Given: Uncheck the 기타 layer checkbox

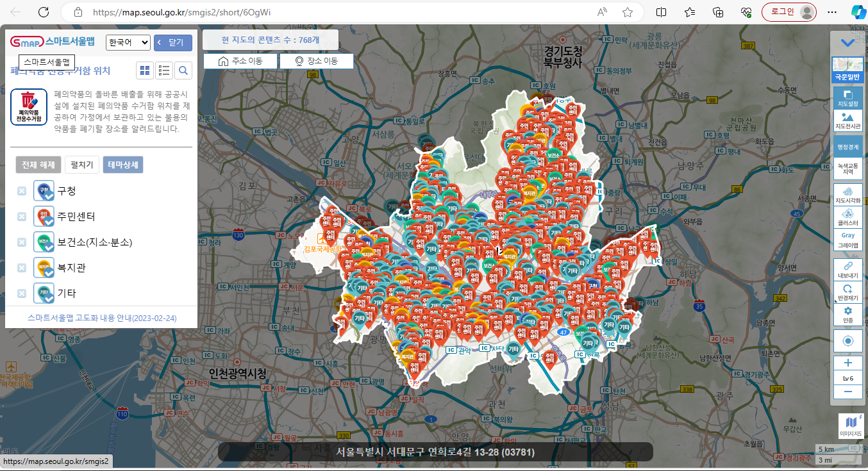Looking at the screenshot, I should pos(22,293).
